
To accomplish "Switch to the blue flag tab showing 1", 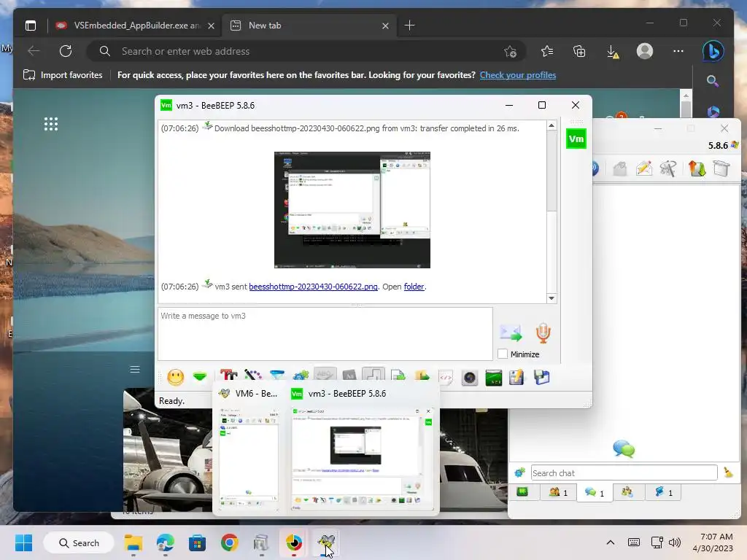I will tap(662, 492).
